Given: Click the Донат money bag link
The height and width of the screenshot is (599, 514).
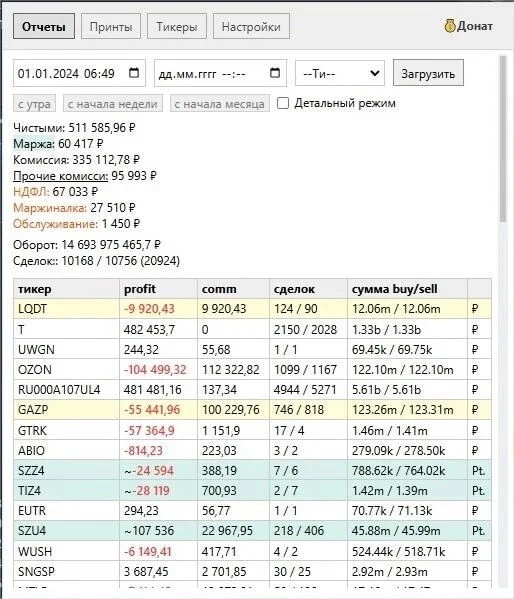Looking at the screenshot, I should [x=468, y=26].
